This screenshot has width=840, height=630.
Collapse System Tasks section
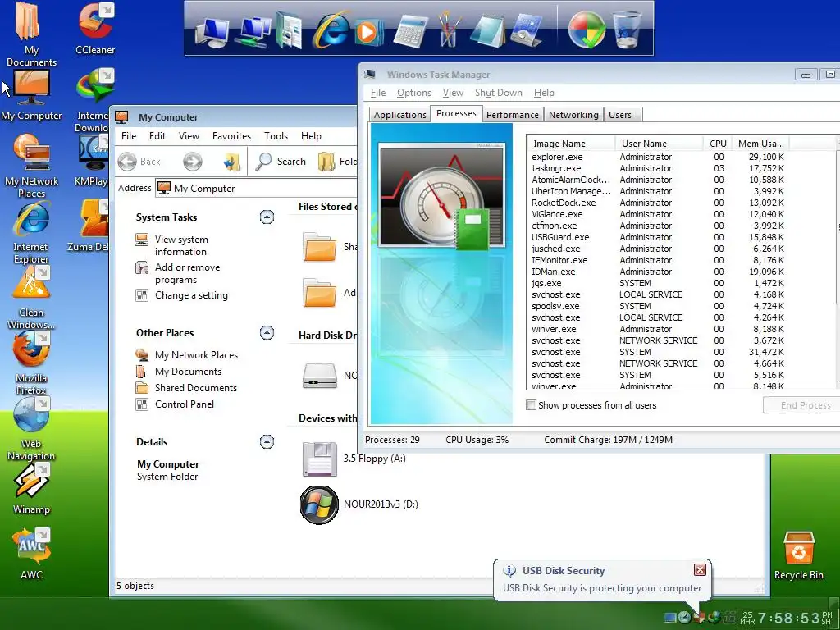tap(267, 217)
